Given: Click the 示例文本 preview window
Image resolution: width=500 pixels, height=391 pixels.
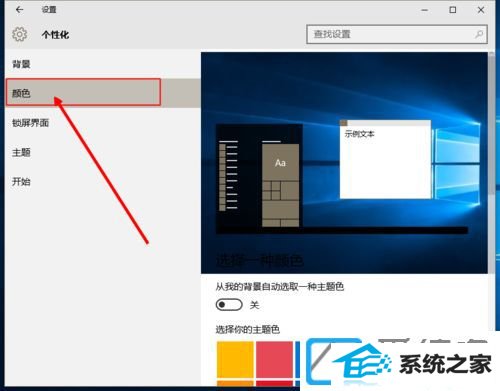Looking at the screenshot, I should tap(385, 159).
